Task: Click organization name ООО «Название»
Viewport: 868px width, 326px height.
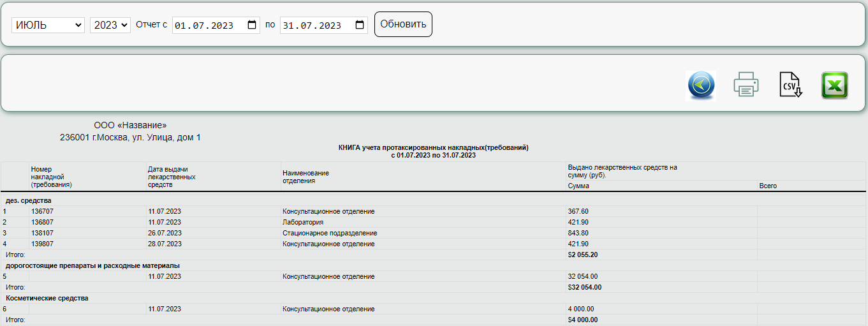Action: (x=130, y=125)
